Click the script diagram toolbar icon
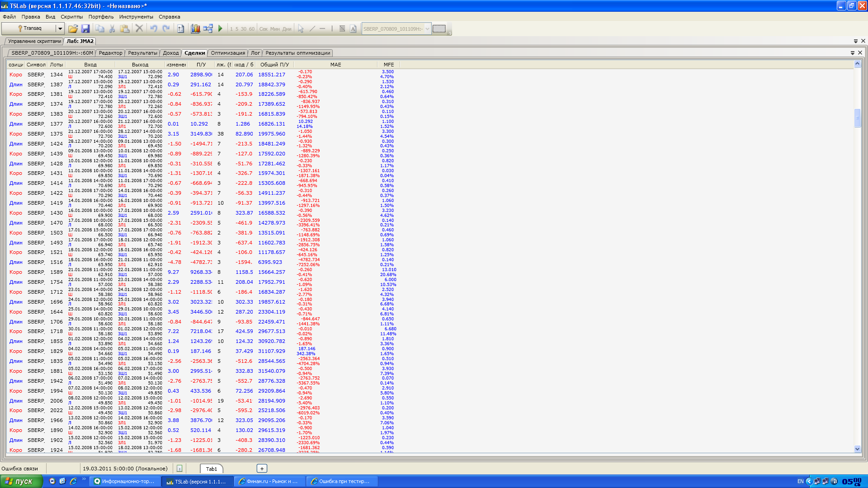The width and height of the screenshot is (868, 488). pyautogui.click(x=208, y=28)
